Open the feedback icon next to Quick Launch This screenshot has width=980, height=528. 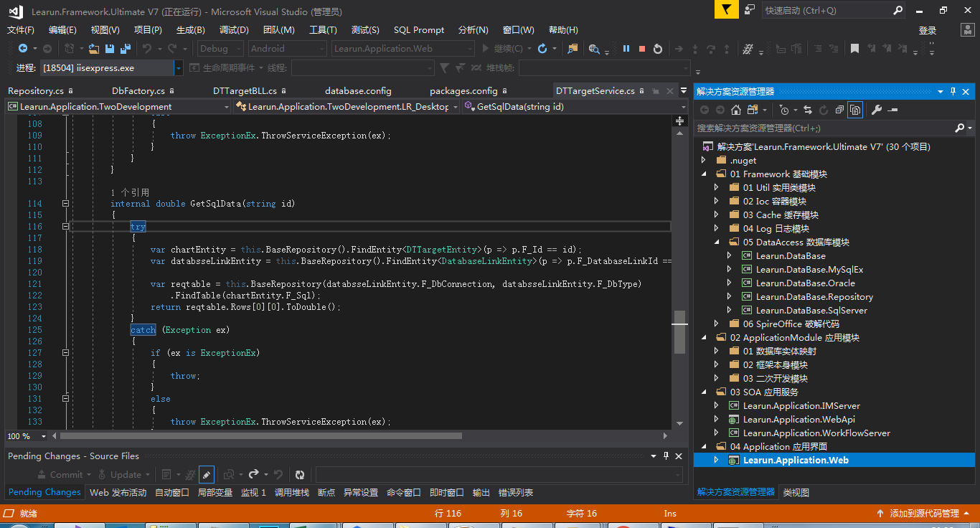coord(750,10)
